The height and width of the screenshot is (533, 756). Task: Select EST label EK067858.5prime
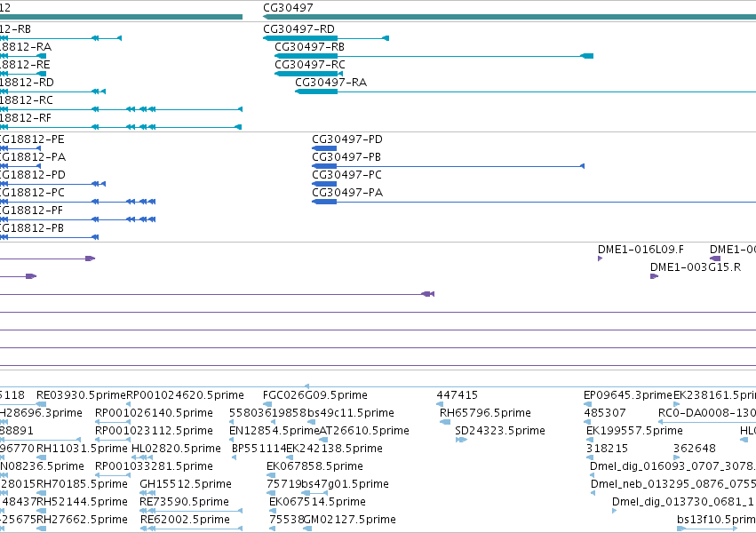pyautogui.click(x=314, y=466)
